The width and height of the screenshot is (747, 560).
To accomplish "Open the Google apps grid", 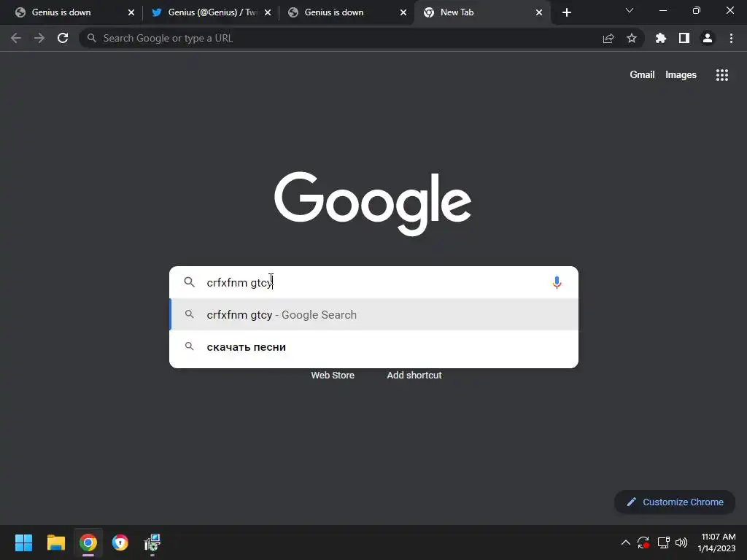I will [x=722, y=75].
